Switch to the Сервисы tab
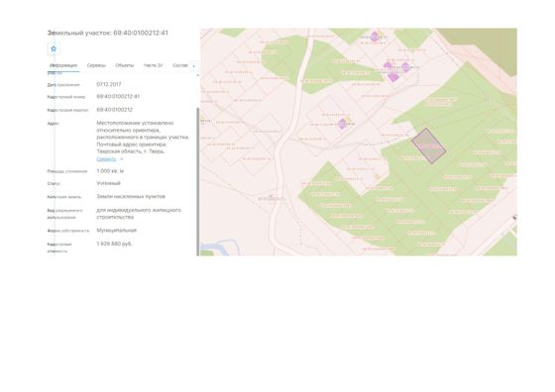555x392 pixels. click(x=96, y=65)
